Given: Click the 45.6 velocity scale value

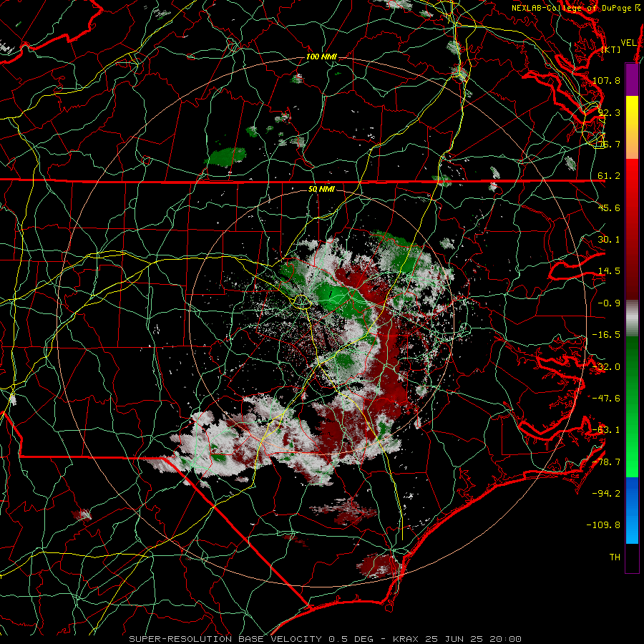Looking at the screenshot, I should coord(609,208).
